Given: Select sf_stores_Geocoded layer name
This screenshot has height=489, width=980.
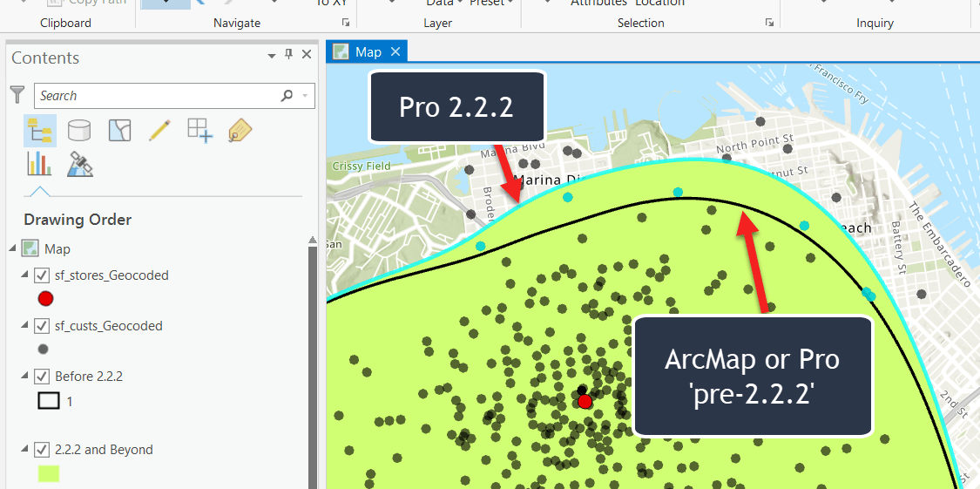Looking at the screenshot, I should point(112,275).
